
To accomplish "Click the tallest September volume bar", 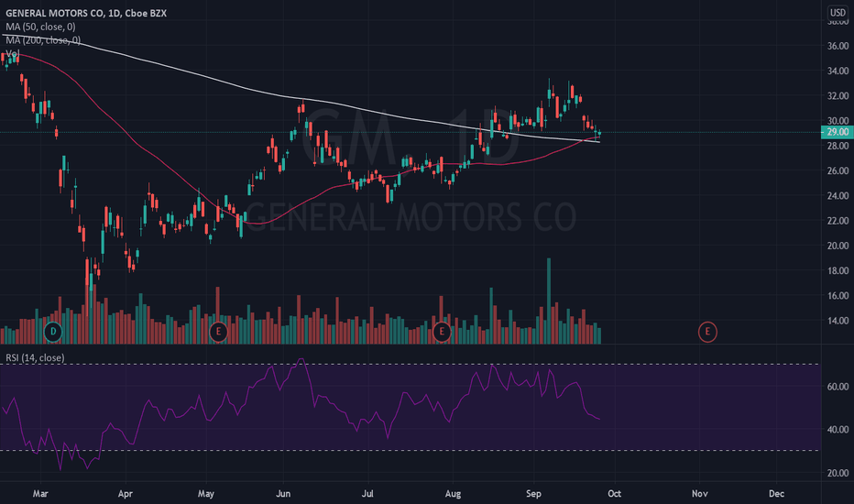I will pyautogui.click(x=549, y=301).
